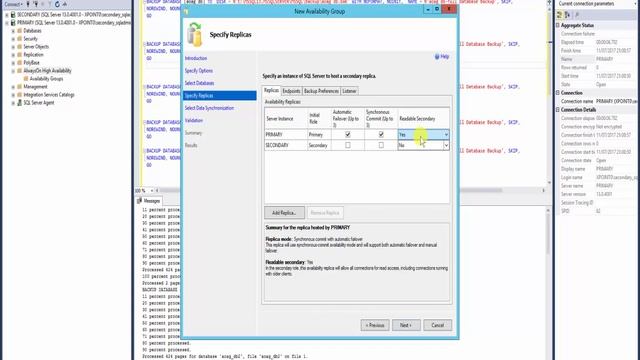
Task: Go to Select Data Synchronization step
Action: pos(209,108)
